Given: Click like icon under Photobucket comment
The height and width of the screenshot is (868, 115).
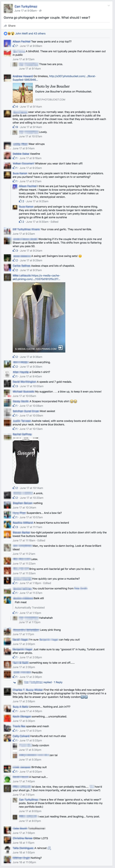Looking at the screenshot, I should [14, 106].
